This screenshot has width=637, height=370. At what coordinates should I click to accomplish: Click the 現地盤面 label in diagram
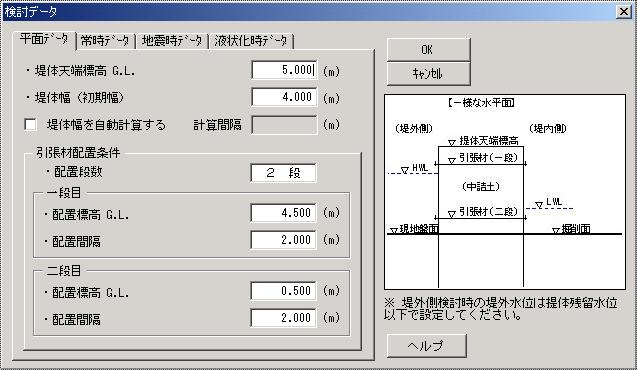pyautogui.click(x=419, y=229)
